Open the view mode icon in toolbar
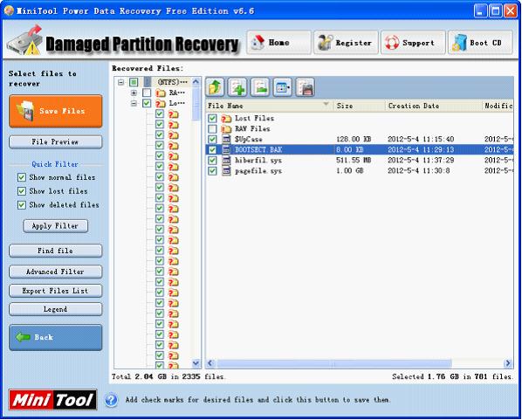Image resolution: width=522 pixels, height=420 pixels. [x=283, y=87]
